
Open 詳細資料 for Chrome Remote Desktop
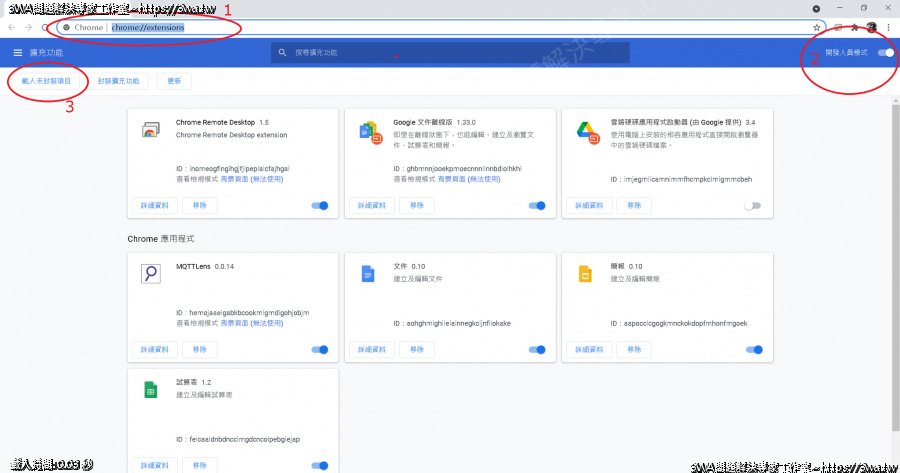point(155,206)
